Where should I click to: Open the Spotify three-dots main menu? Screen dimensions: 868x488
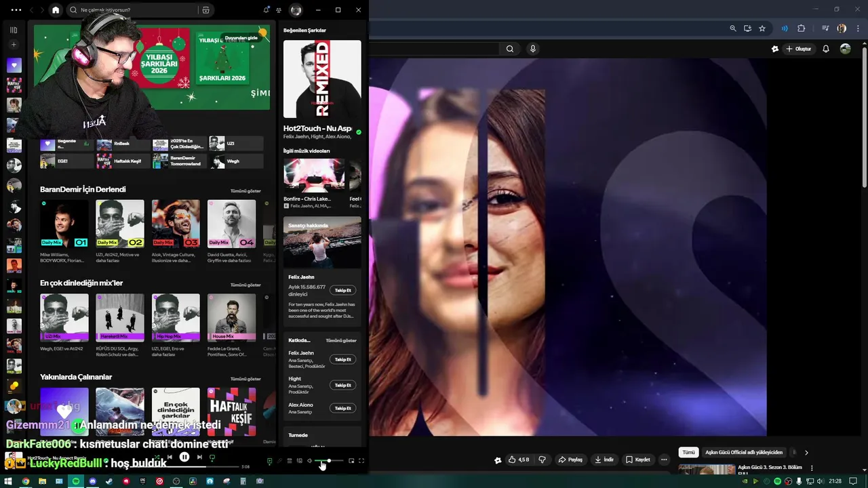[16, 10]
